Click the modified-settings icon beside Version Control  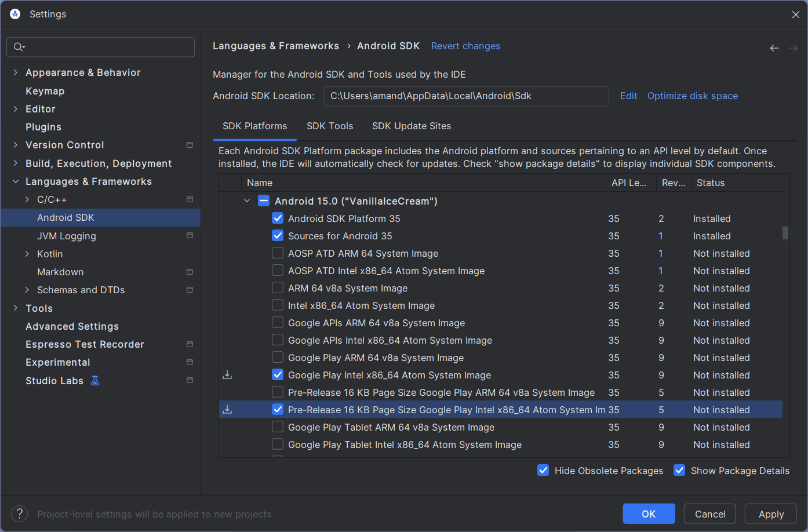pos(190,145)
